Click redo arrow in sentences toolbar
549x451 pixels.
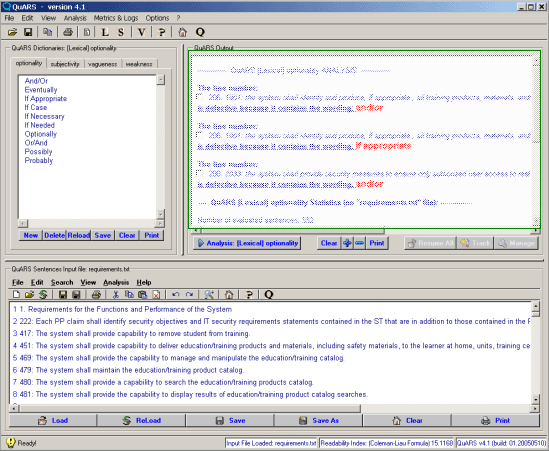tap(189, 295)
